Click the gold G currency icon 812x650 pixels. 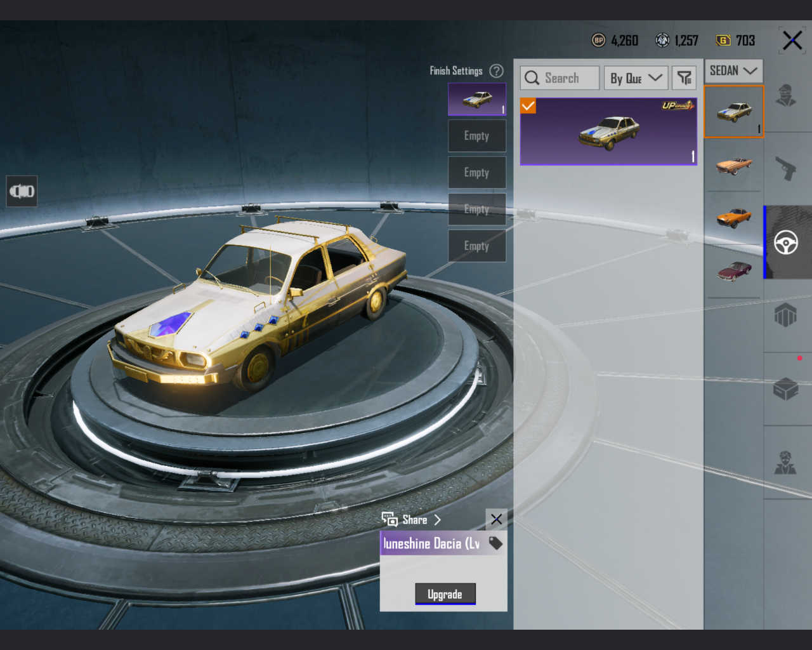pos(723,41)
